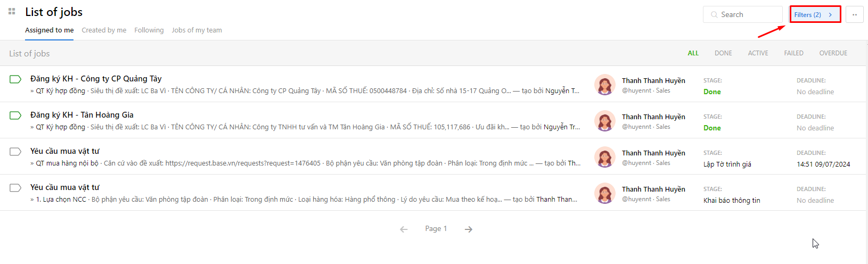Screen dimensions: 868x264
Task: Filter jobs by ACTIVE status
Action: coord(758,53)
